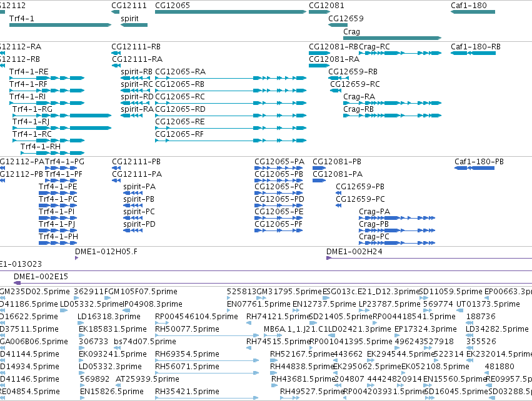Select protein Trf4-1-PG label
This screenshot has height=401, width=532.
pyautogui.click(x=64, y=162)
